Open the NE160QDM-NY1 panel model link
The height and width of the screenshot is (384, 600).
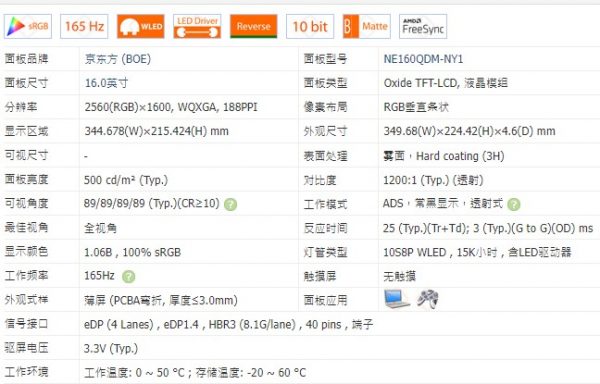click(x=423, y=59)
